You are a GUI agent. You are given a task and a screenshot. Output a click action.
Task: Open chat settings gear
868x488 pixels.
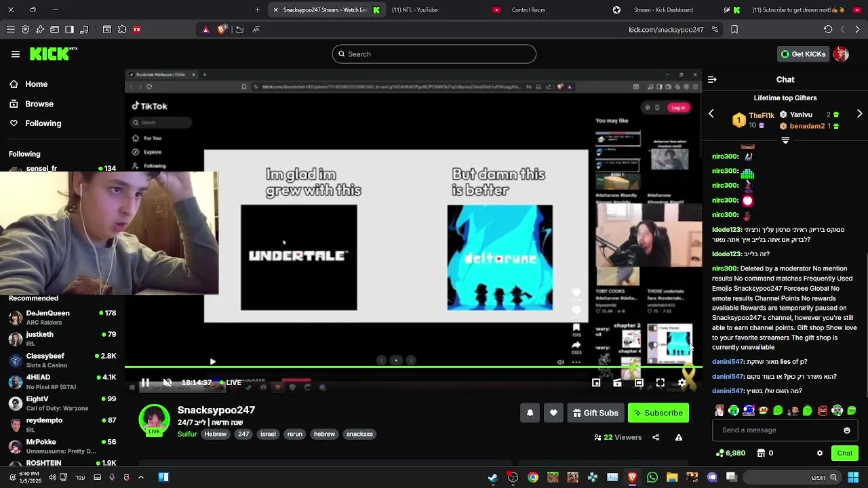point(820,453)
